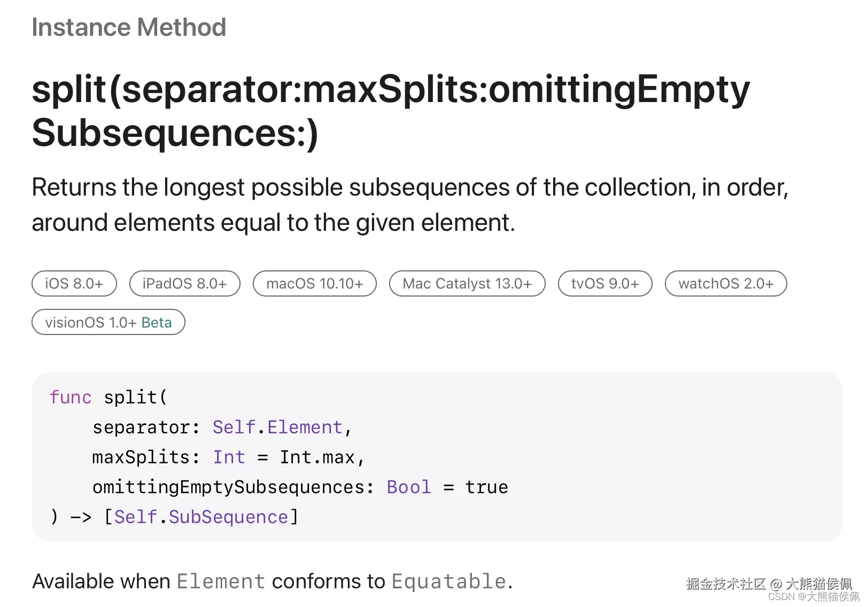Click the Equatable protocol reference
The height and width of the screenshot is (607, 868).
point(448,581)
